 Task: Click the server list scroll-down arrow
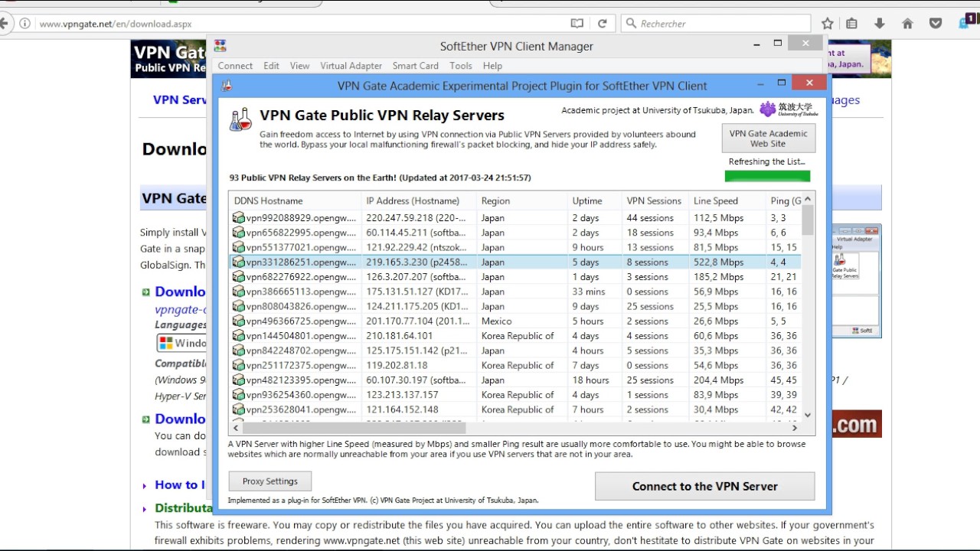[808, 415]
